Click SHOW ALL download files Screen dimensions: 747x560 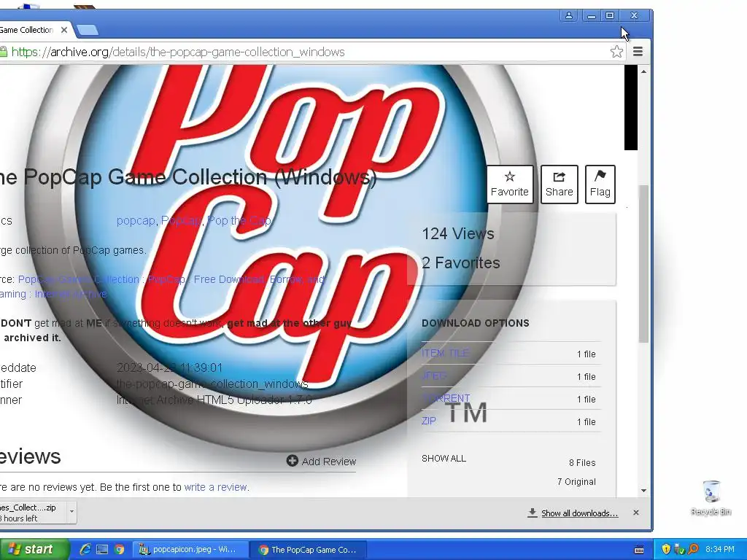(x=444, y=459)
